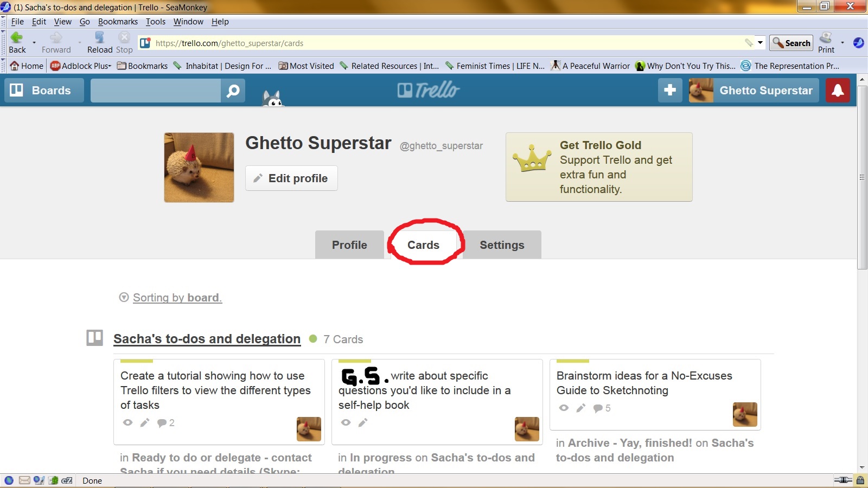
Task: Click the browser Search button
Action: pos(791,43)
